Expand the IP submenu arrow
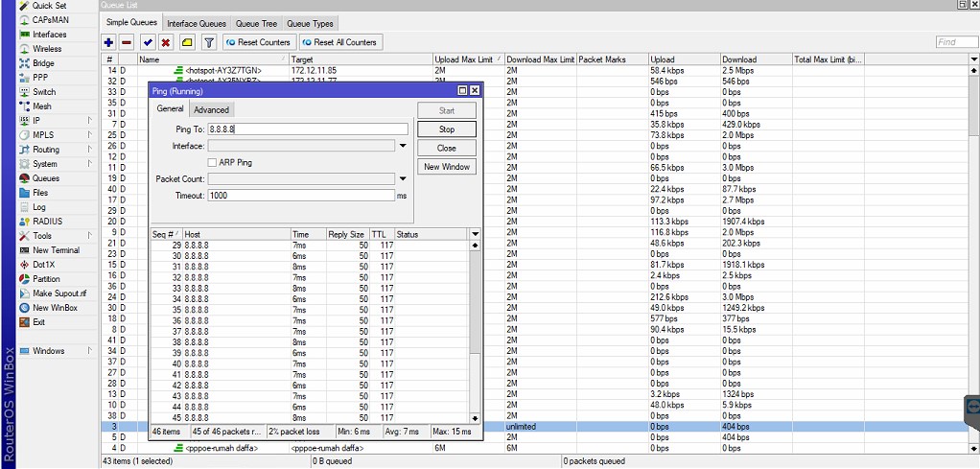 [x=90, y=121]
